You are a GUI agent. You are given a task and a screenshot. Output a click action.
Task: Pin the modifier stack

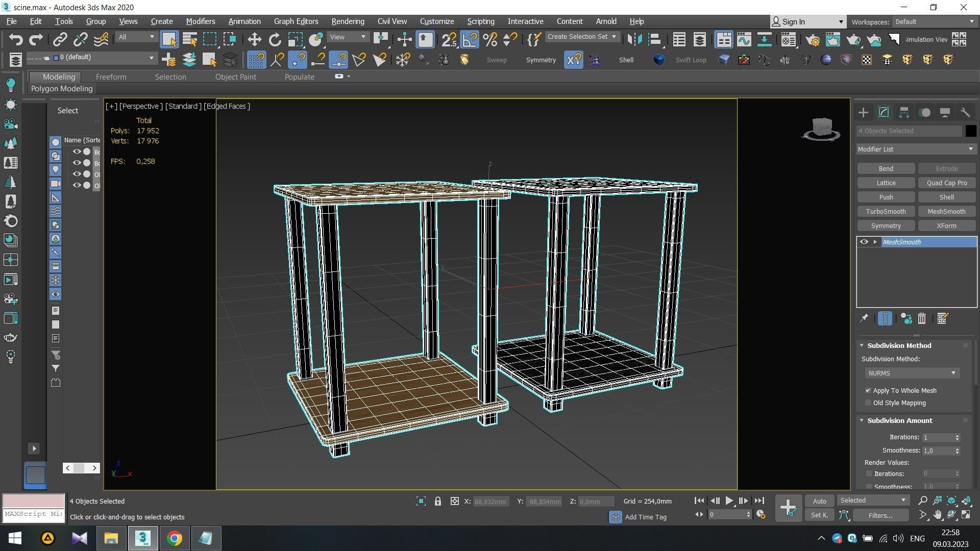click(x=864, y=319)
